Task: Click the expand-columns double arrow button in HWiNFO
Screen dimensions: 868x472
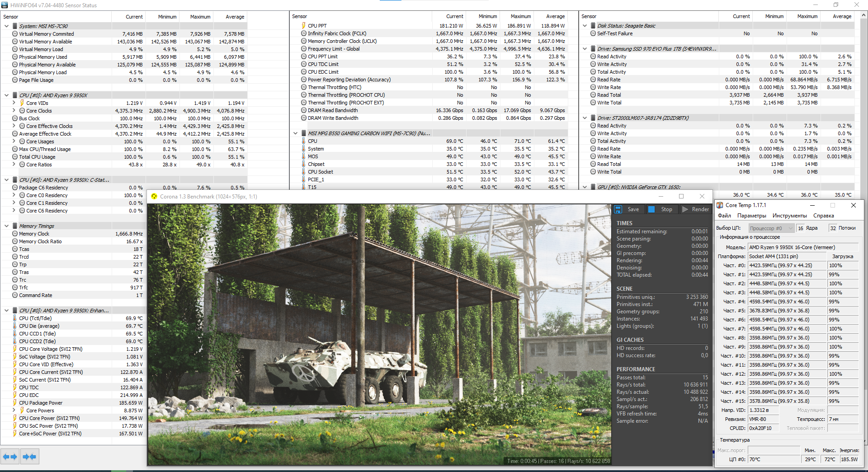Action: click(10, 457)
